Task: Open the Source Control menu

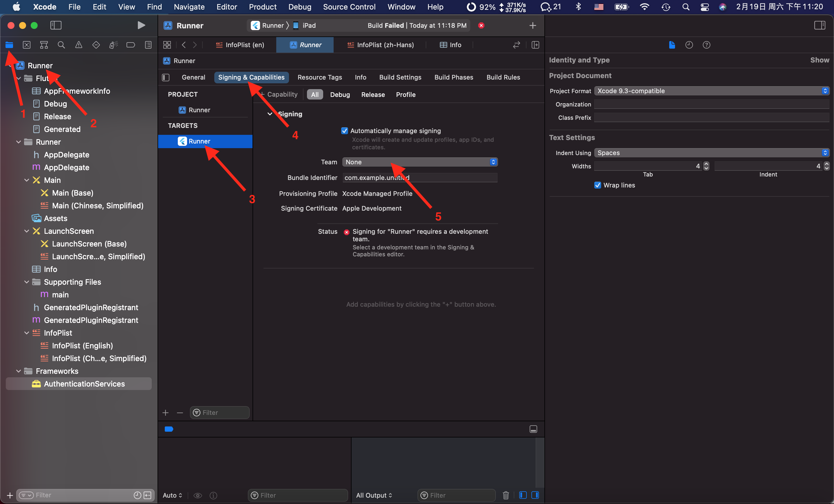Action: (x=349, y=7)
